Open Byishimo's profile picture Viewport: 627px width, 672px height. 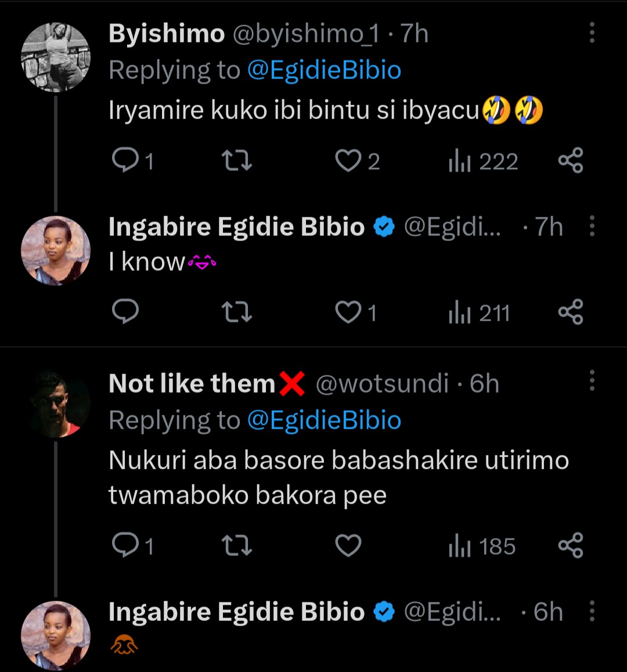(x=56, y=57)
